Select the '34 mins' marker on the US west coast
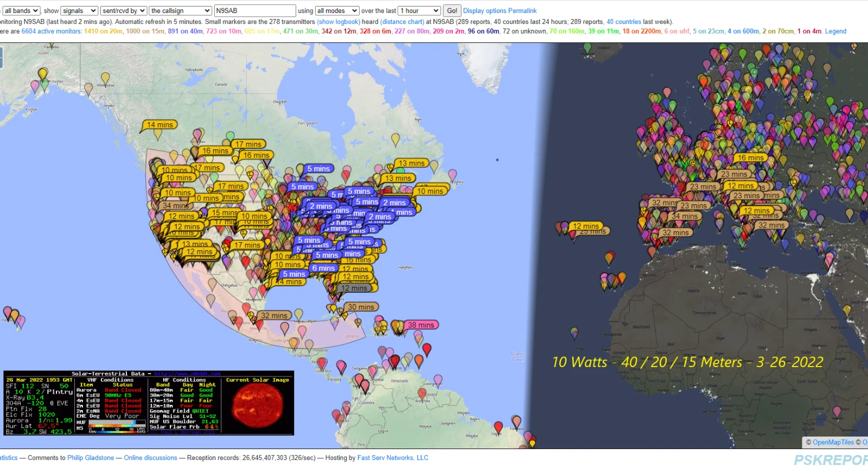 [175, 206]
